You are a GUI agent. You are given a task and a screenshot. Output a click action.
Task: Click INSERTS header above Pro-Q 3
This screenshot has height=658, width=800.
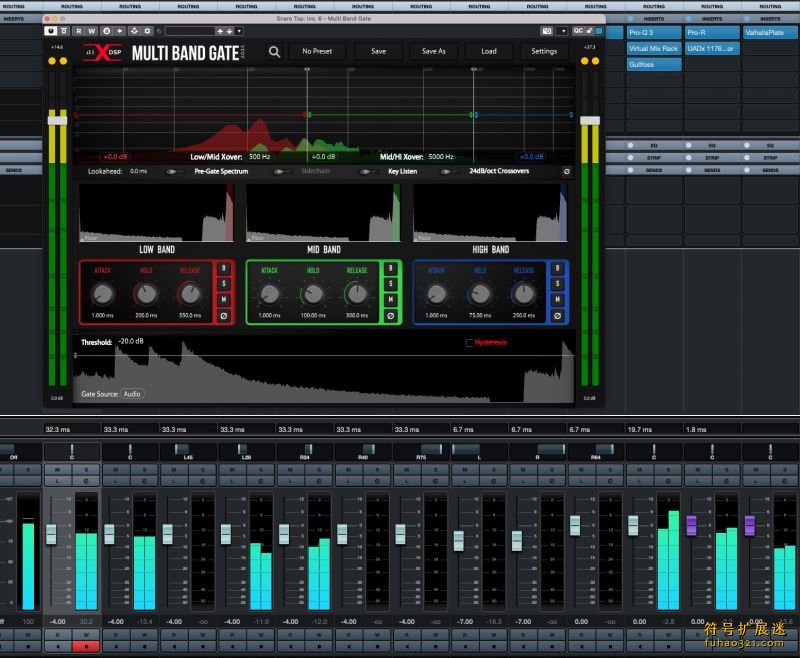click(x=654, y=19)
